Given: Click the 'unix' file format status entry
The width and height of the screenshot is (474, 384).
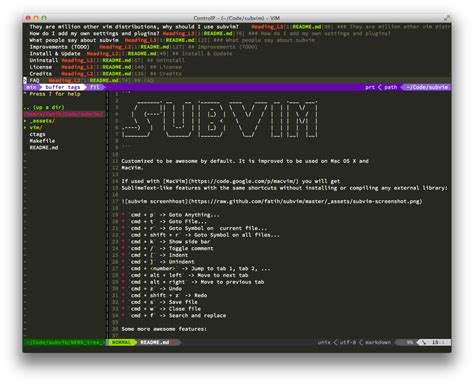Looking at the screenshot, I should point(324,342).
